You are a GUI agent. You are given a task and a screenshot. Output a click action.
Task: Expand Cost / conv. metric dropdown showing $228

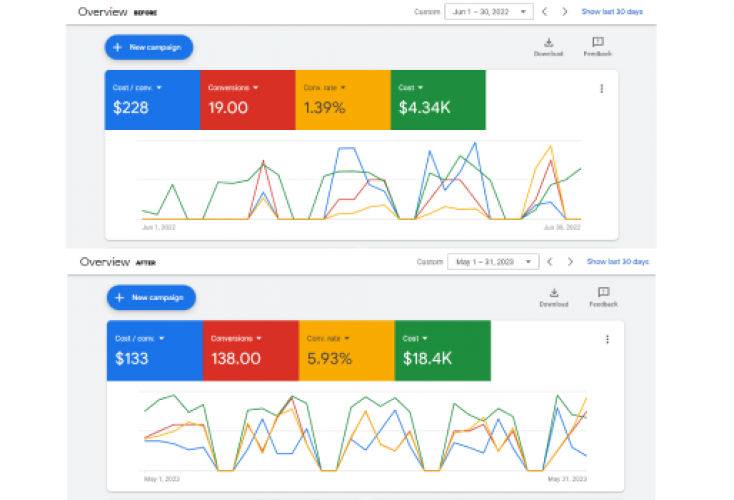[137, 88]
